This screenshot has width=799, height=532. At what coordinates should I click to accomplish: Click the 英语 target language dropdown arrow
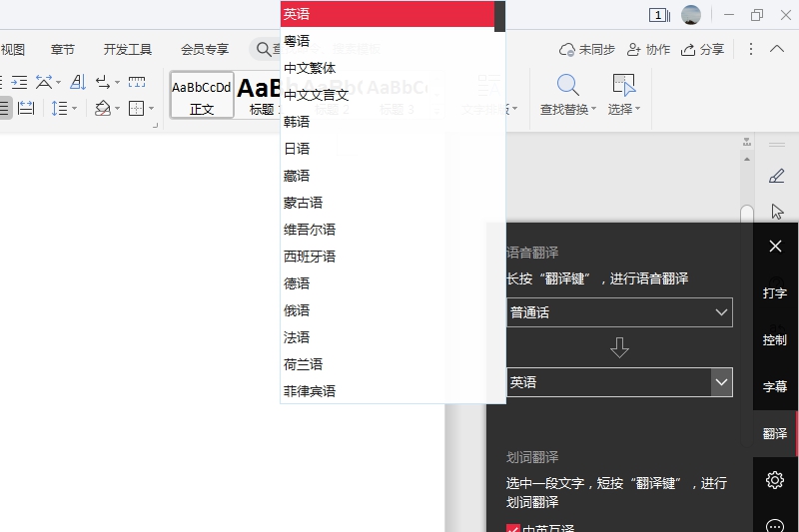(x=721, y=382)
